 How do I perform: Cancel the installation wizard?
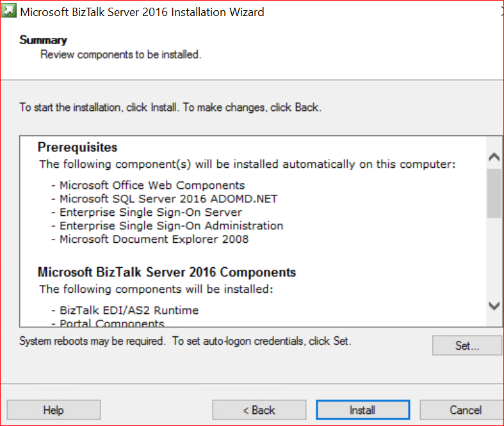[466, 410]
